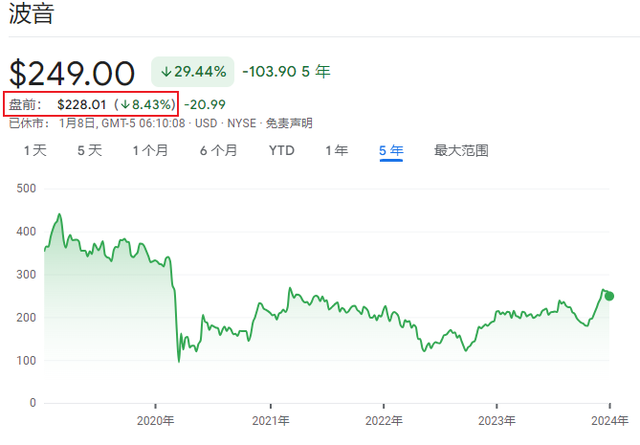This screenshot has width=640, height=445.
Task: Click the 8.43% pre-market decline text
Action: [151, 105]
